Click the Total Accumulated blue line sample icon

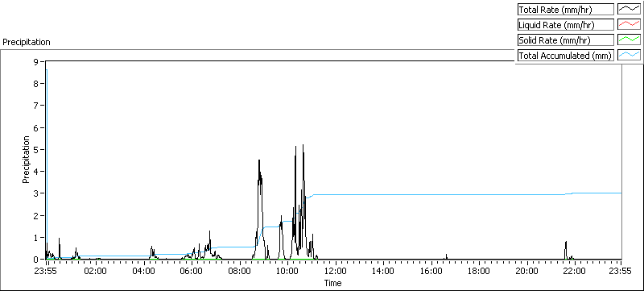(x=629, y=55)
